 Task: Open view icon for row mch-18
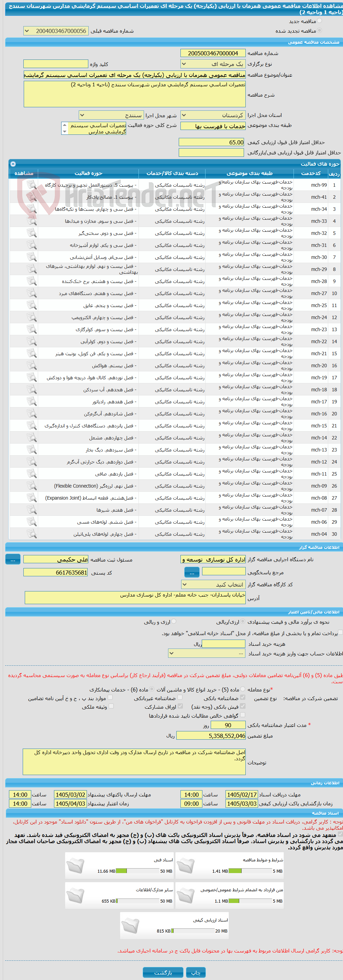point(32,390)
